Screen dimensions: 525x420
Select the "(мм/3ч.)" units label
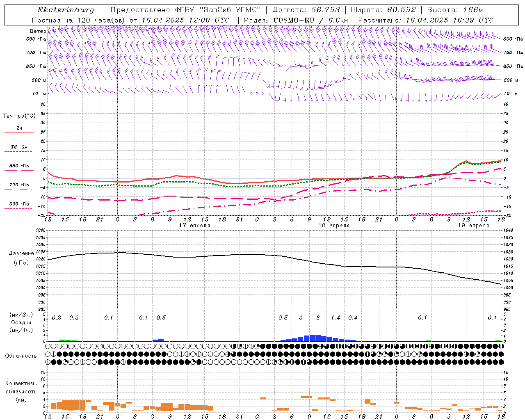coord(21,315)
